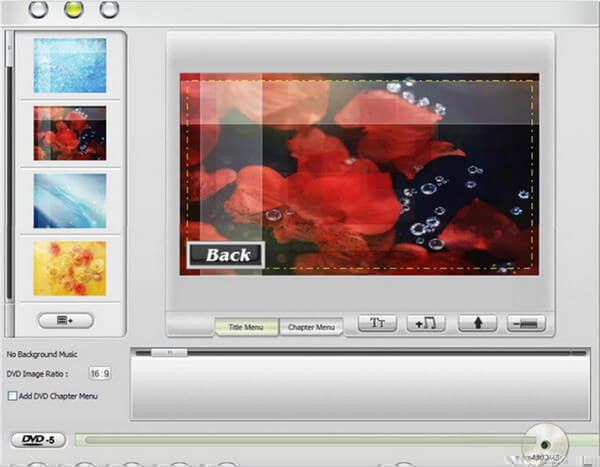Viewport: 600px width, 467px height.
Task: Select the red flowers template thumbnail
Action: tap(70, 133)
